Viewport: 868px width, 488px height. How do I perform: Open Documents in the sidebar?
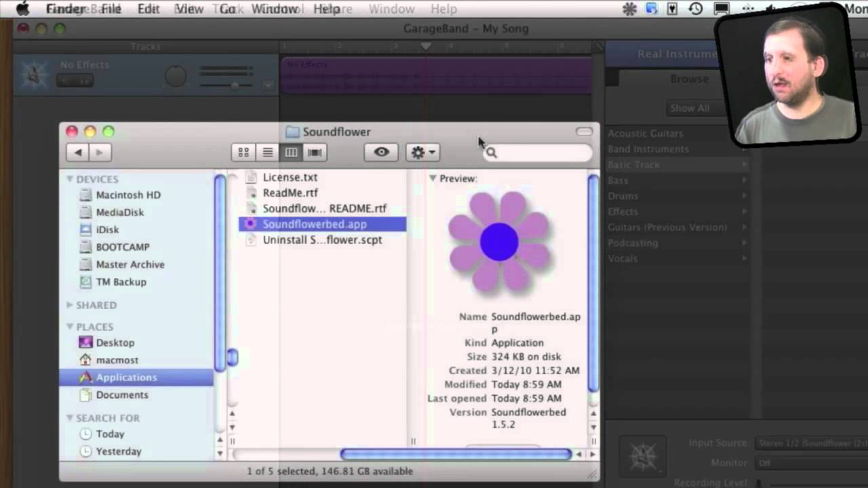(x=121, y=394)
